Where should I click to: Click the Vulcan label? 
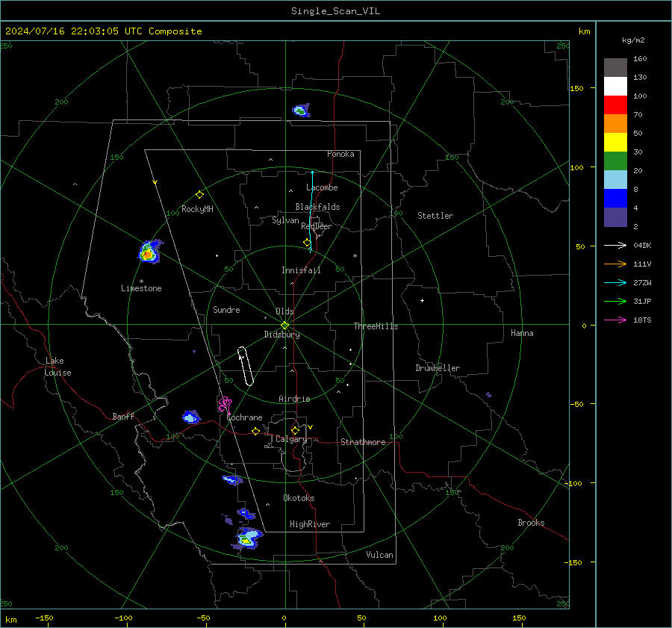click(379, 555)
